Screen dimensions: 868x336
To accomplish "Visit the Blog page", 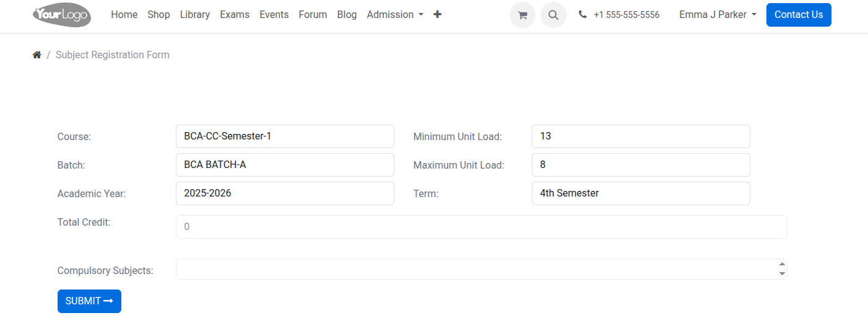I will point(347,14).
